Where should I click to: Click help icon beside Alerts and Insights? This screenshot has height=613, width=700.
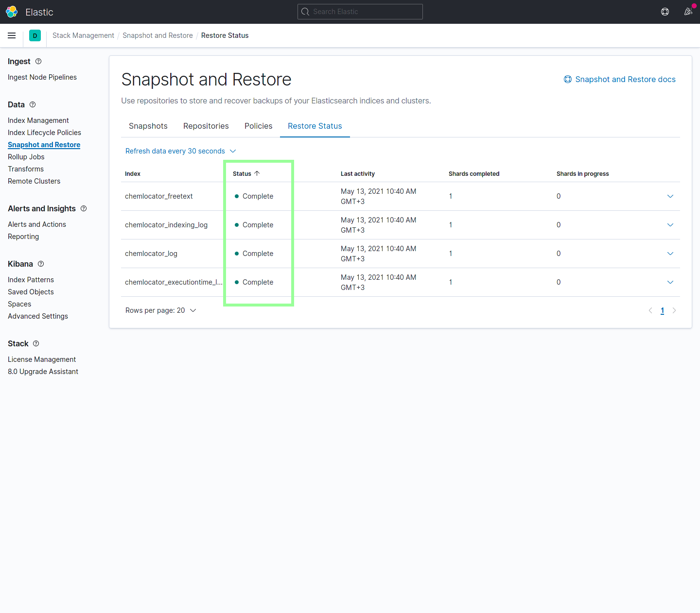[x=84, y=208]
